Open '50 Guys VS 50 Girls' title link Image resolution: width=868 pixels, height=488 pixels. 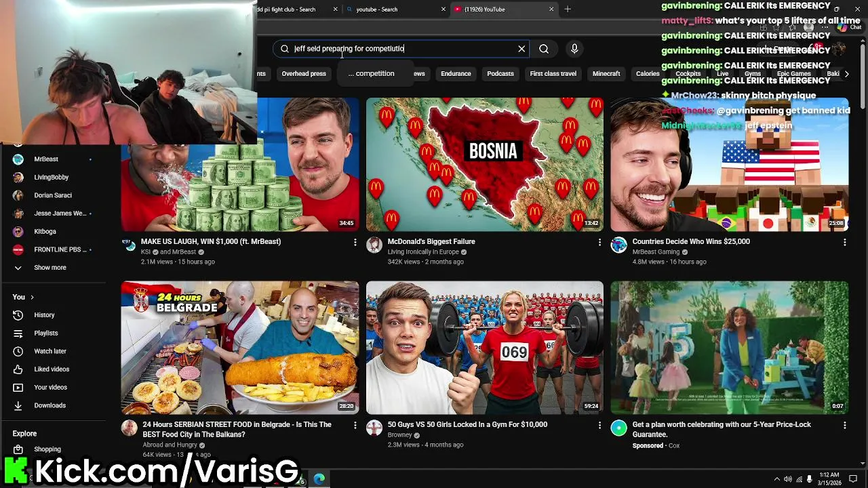467,424
